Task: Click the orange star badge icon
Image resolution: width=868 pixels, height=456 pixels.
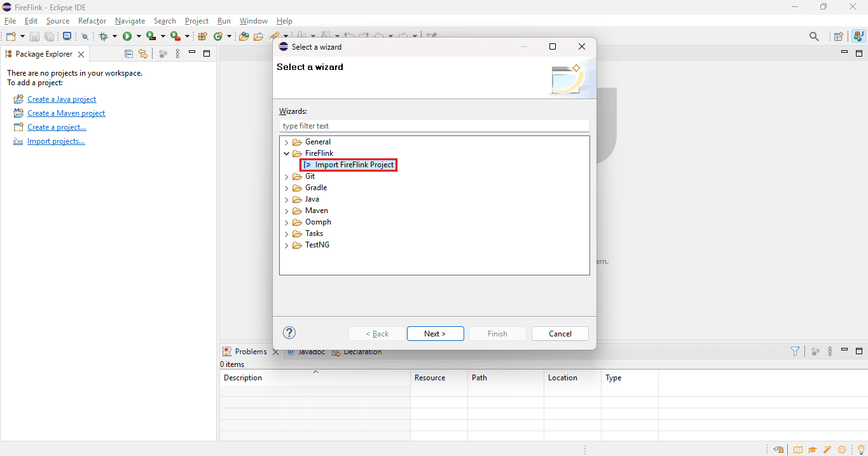Action: coord(842,450)
